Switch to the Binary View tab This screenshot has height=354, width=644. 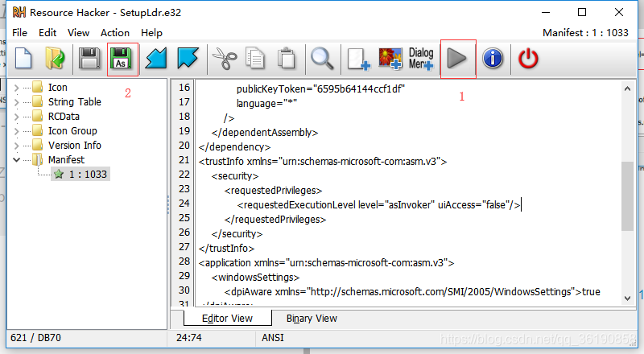coord(312,319)
